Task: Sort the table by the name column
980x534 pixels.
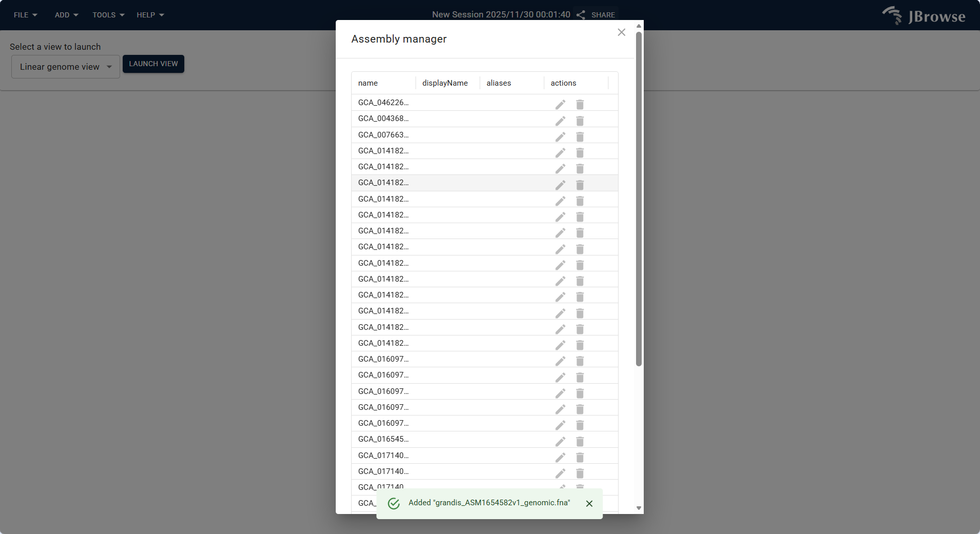Action: pos(368,83)
